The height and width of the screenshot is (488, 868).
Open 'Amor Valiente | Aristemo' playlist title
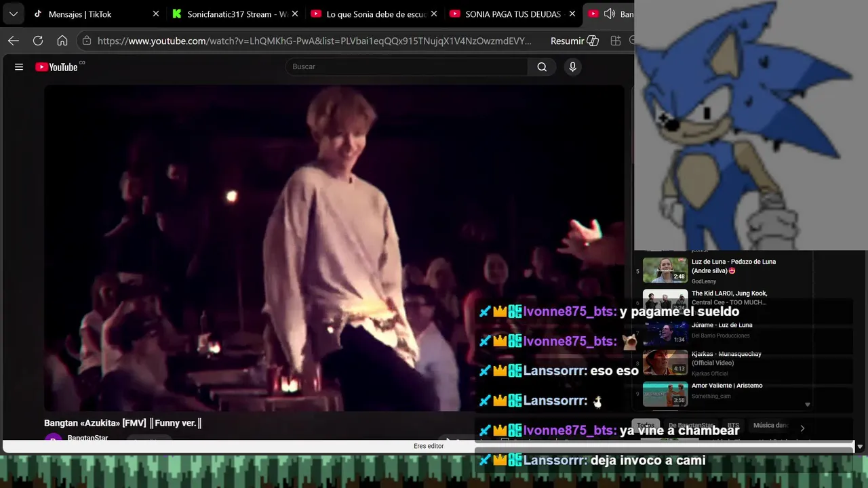click(x=727, y=386)
